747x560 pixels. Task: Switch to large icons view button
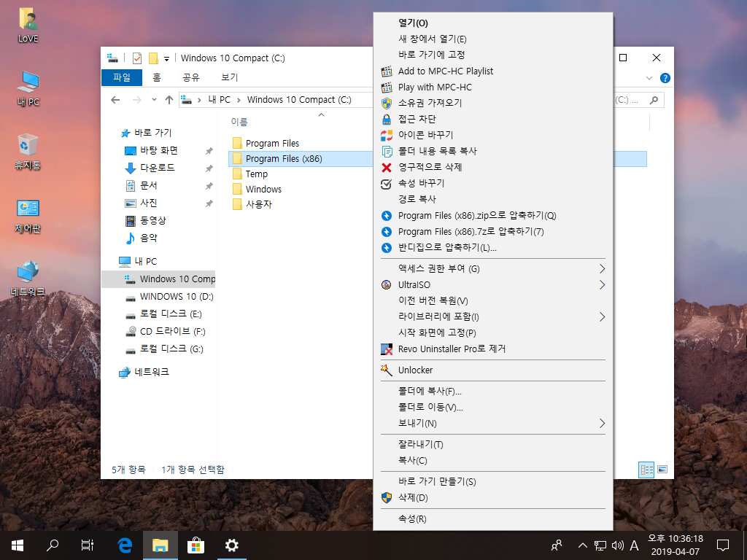pyautogui.click(x=662, y=470)
